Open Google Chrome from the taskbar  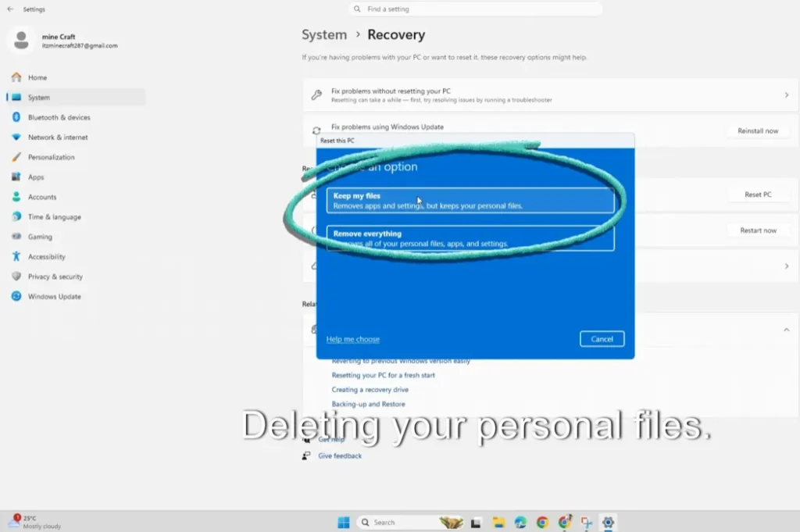point(542,523)
